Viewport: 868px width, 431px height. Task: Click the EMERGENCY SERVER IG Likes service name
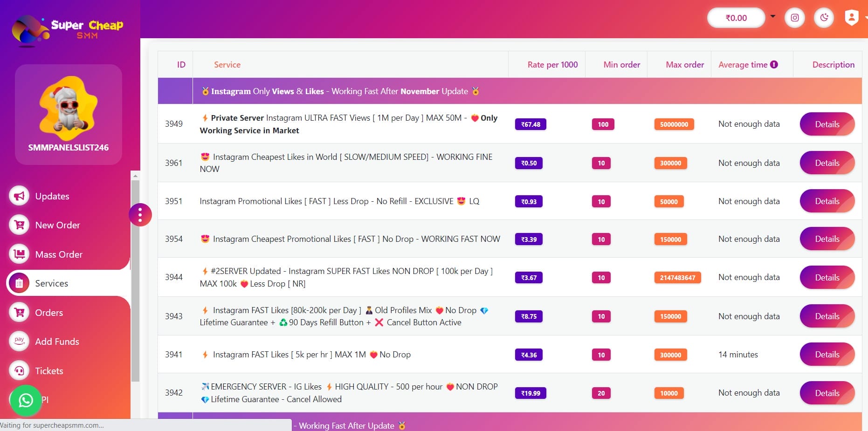point(349,393)
